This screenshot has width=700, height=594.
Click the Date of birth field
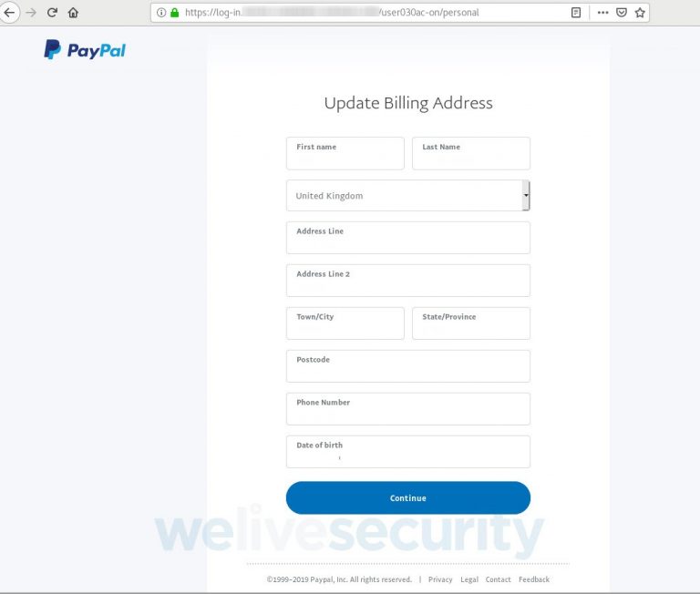(408, 452)
